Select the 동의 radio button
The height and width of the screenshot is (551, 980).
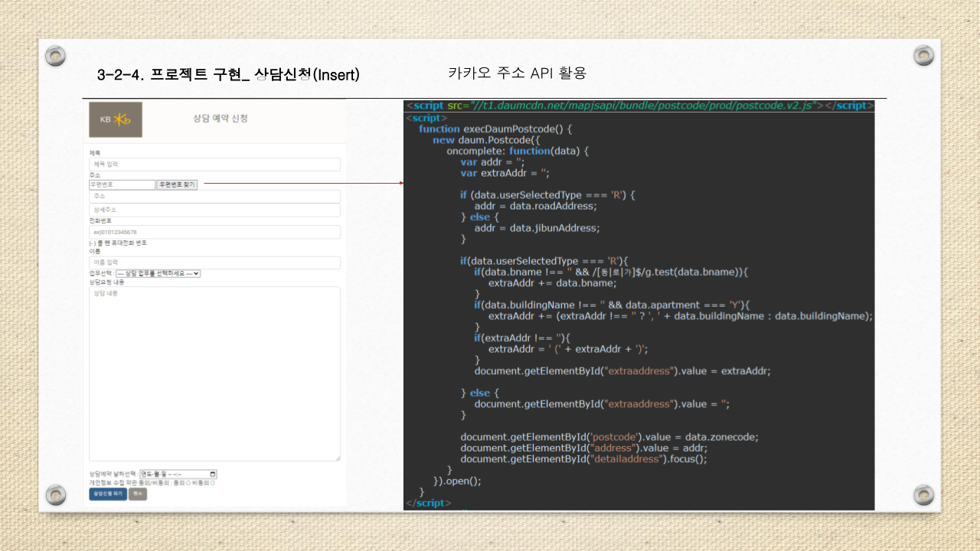[189, 483]
